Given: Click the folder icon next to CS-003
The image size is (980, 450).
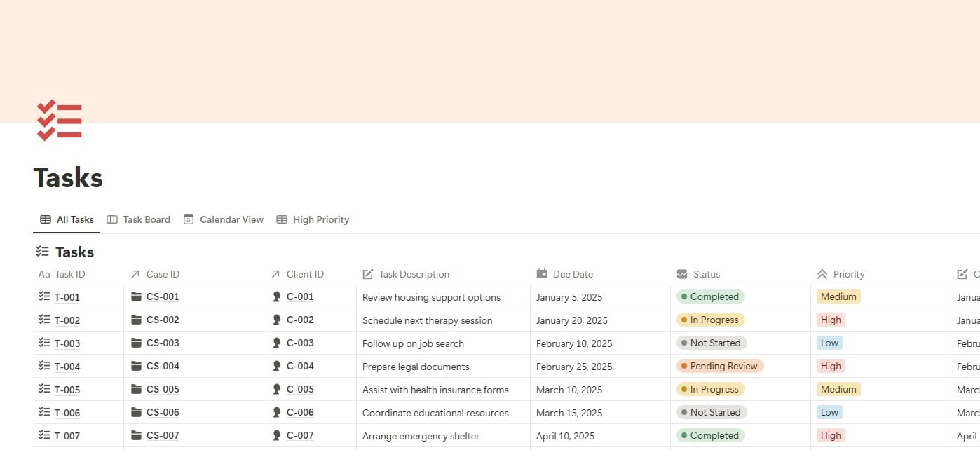Looking at the screenshot, I should (136, 343).
